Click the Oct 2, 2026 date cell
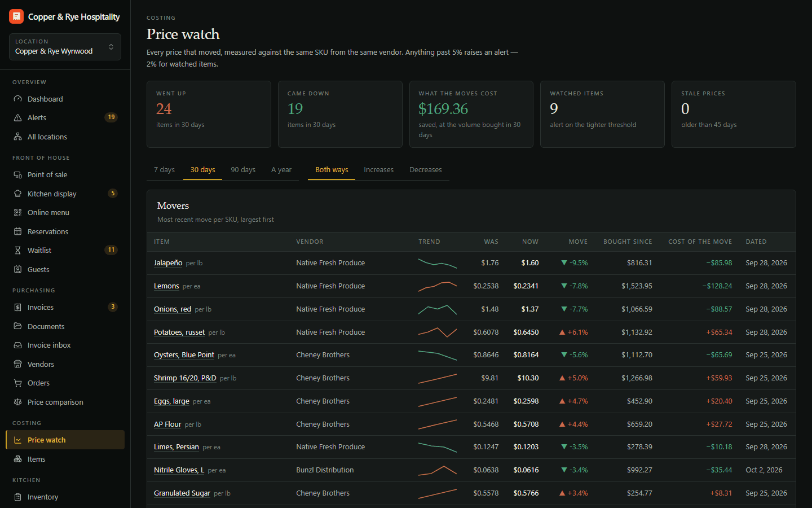812x508 pixels. [764, 470]
